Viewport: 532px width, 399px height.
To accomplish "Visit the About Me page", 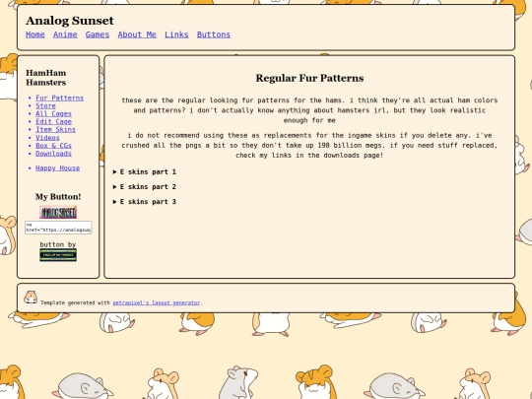I will point(137,34).
